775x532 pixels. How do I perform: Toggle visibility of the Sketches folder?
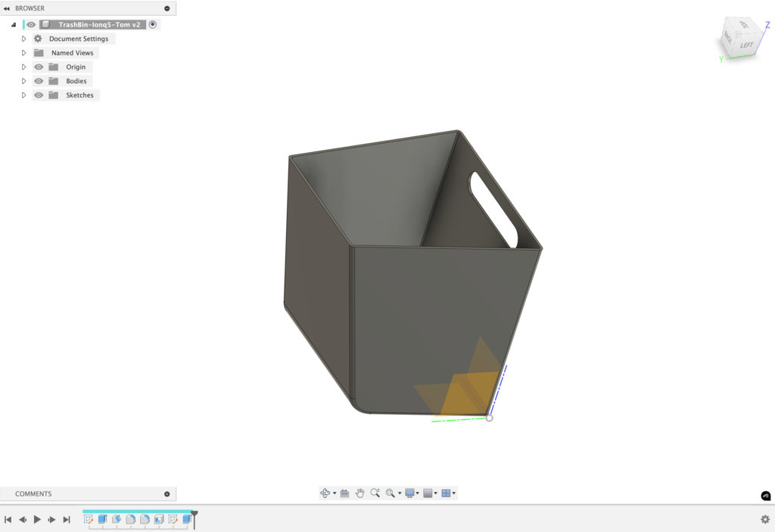coord(39,95)
